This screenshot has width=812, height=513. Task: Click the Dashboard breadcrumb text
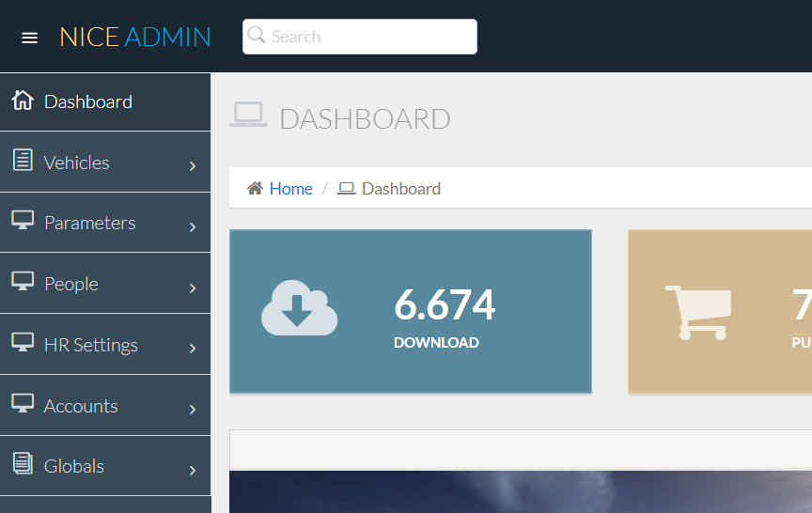point(401,189)
